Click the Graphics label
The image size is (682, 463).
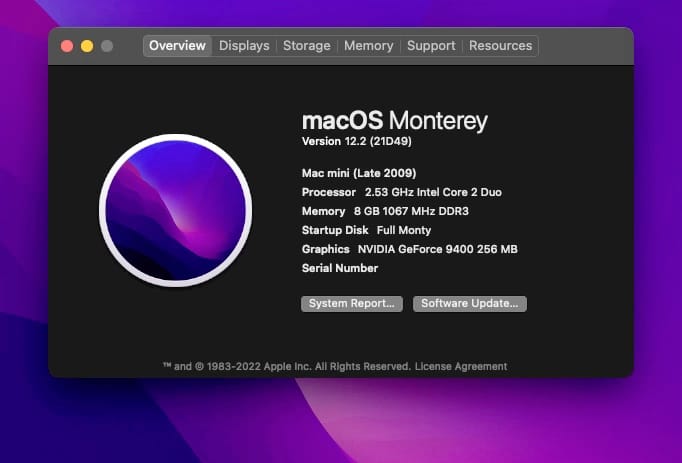click(x=326, y=249)
